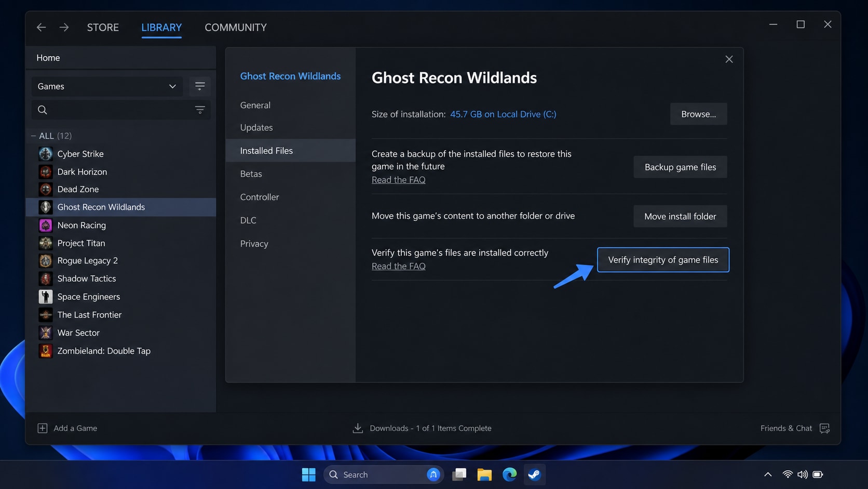Click the Project Titan game icon
Screen dimensions: 868x489
46,243
